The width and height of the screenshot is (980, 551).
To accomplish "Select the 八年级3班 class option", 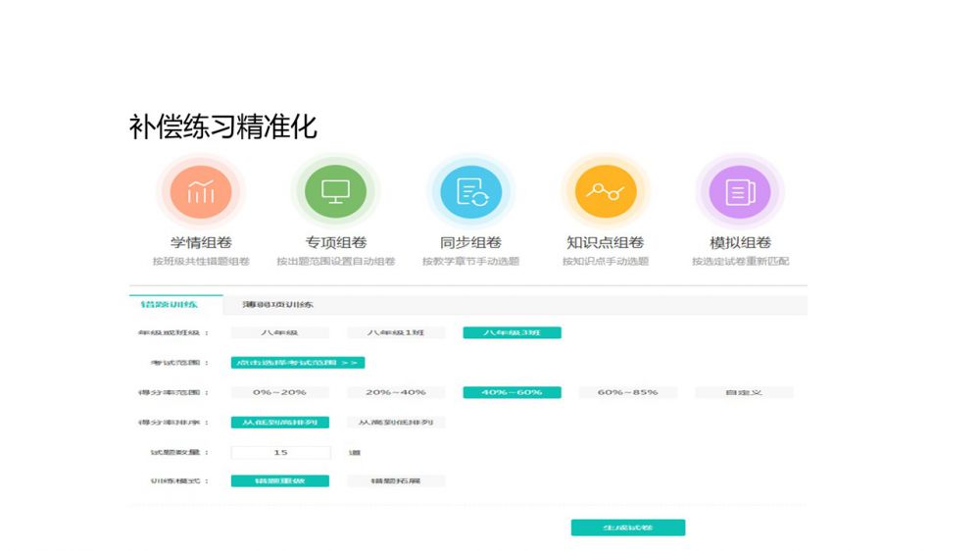I will 512,333.
